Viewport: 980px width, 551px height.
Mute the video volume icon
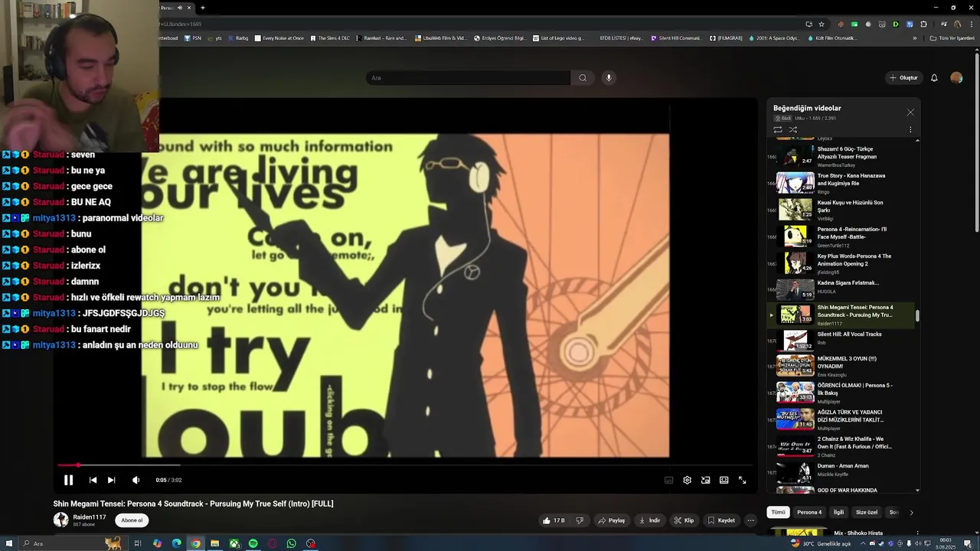tap(136, 480)
